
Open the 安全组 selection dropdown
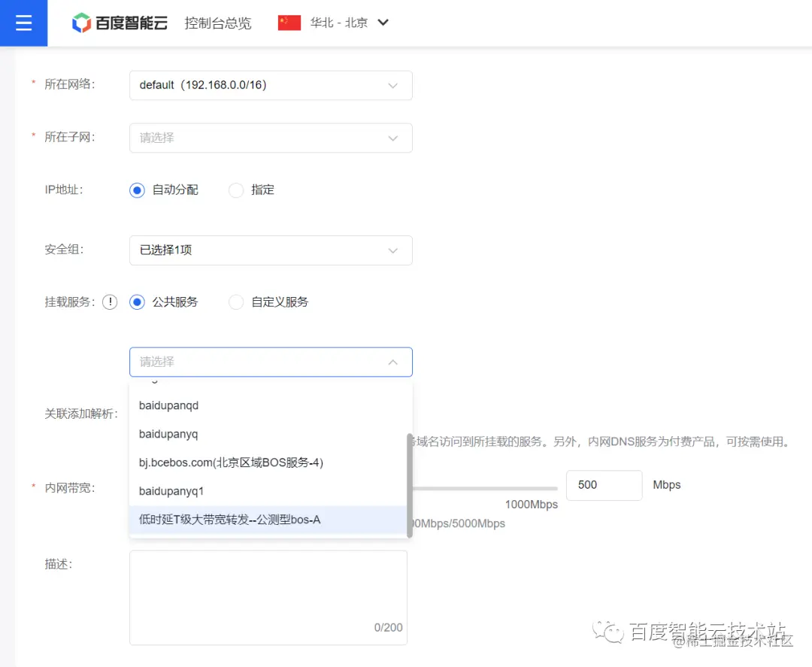click(x=271, y=250)
